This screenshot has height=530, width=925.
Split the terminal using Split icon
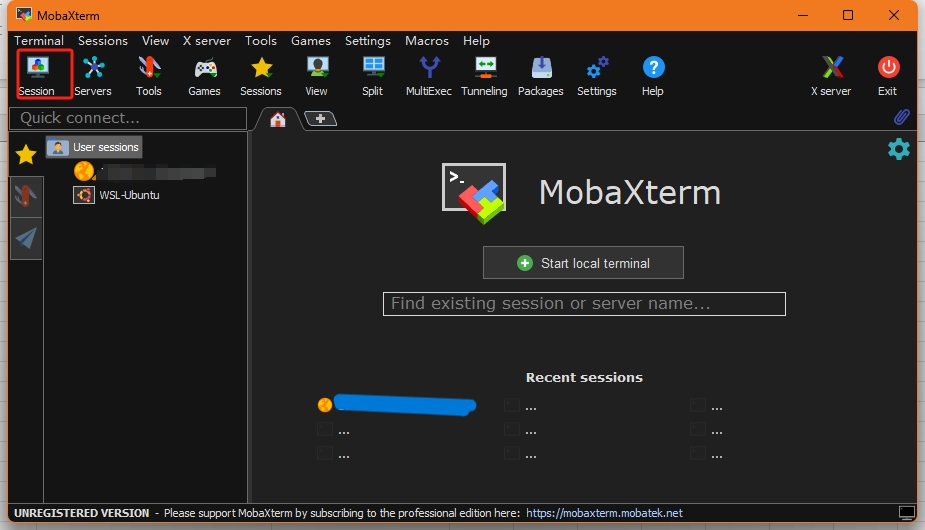tap(373, 75)
